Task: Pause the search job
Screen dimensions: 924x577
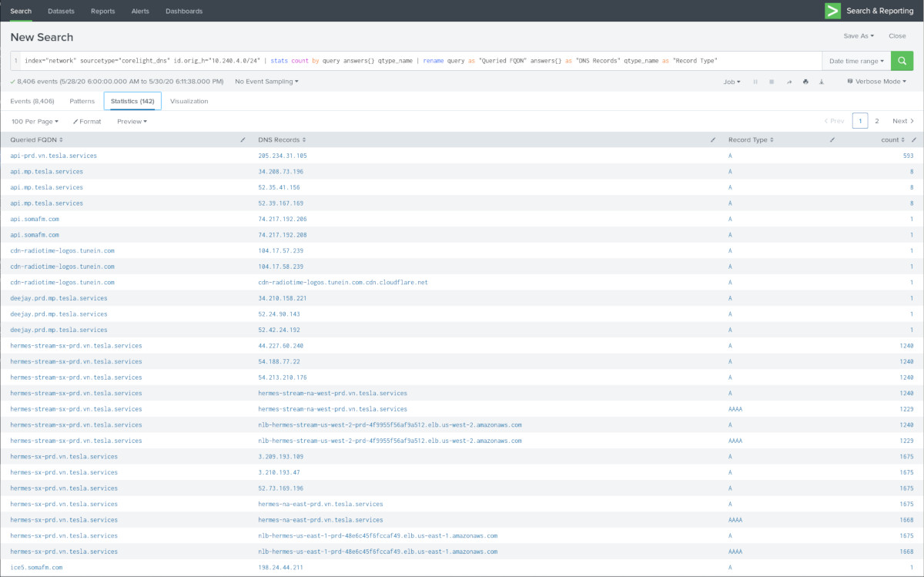Action: [755, 82]
